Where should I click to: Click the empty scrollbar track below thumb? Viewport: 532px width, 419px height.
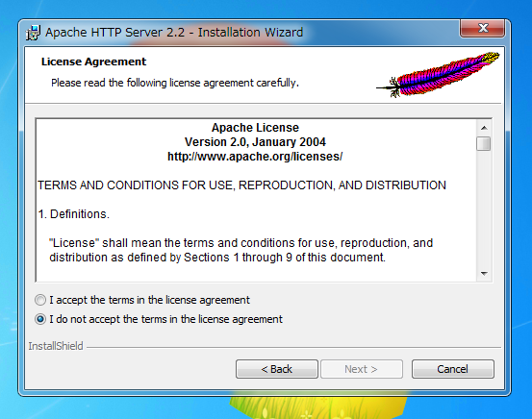(484, 209)
